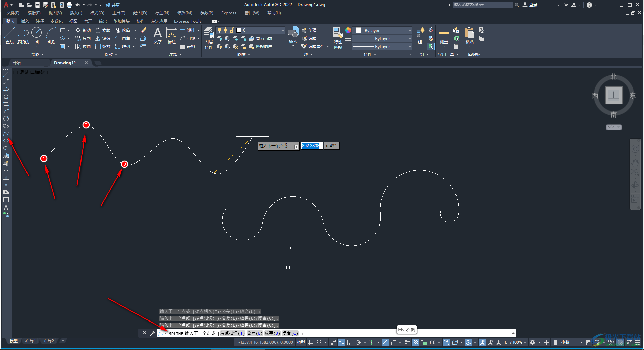Click 闭合(C) command option
The image size is (644, 350).
(290, 333)
